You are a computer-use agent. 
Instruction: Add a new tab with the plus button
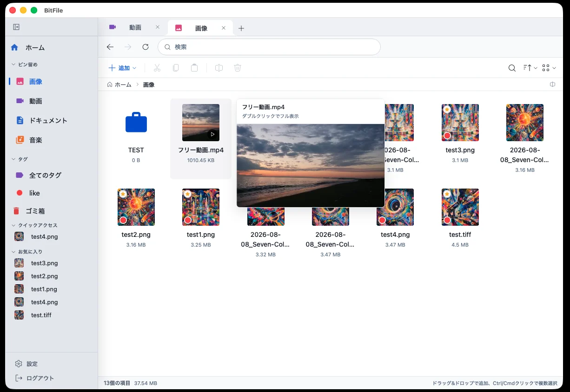click(241, 28)
